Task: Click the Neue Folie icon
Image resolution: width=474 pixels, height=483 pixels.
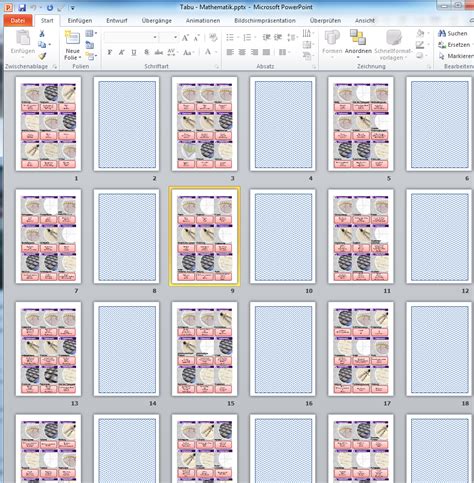Action: [x=72, y=39]
